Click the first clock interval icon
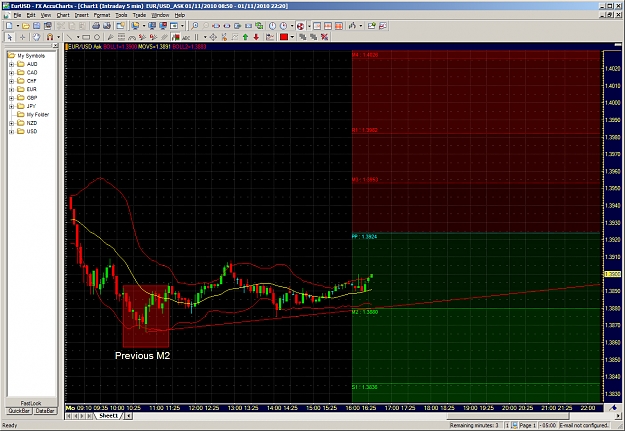The height and width of the screenshot is (431, 625). [272, 26]
